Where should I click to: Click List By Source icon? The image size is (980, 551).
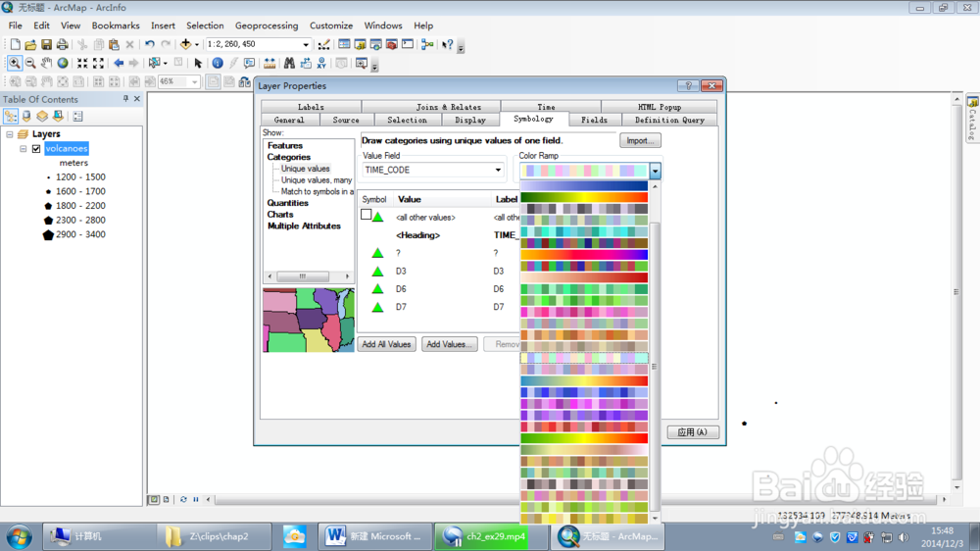coord(26,117)
